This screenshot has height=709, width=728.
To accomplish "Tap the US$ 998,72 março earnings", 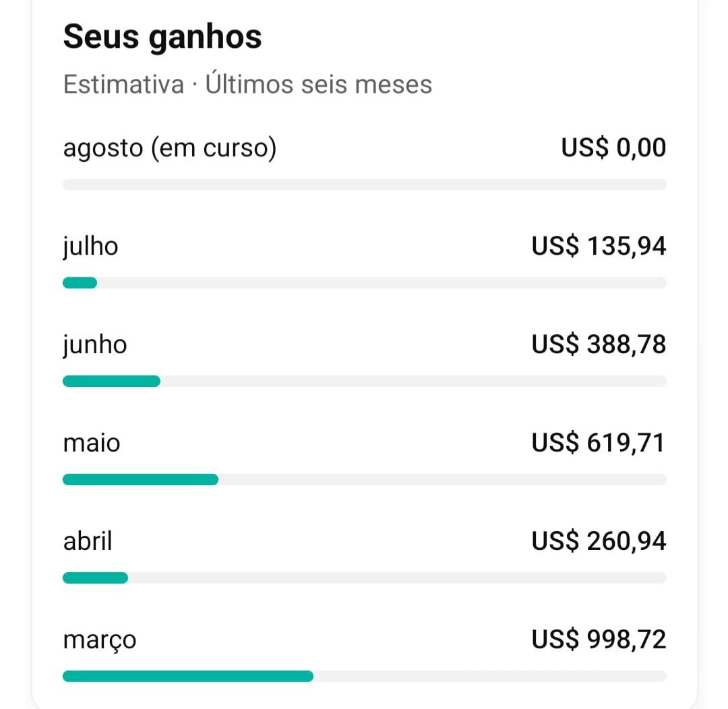I will click(599, 640).
